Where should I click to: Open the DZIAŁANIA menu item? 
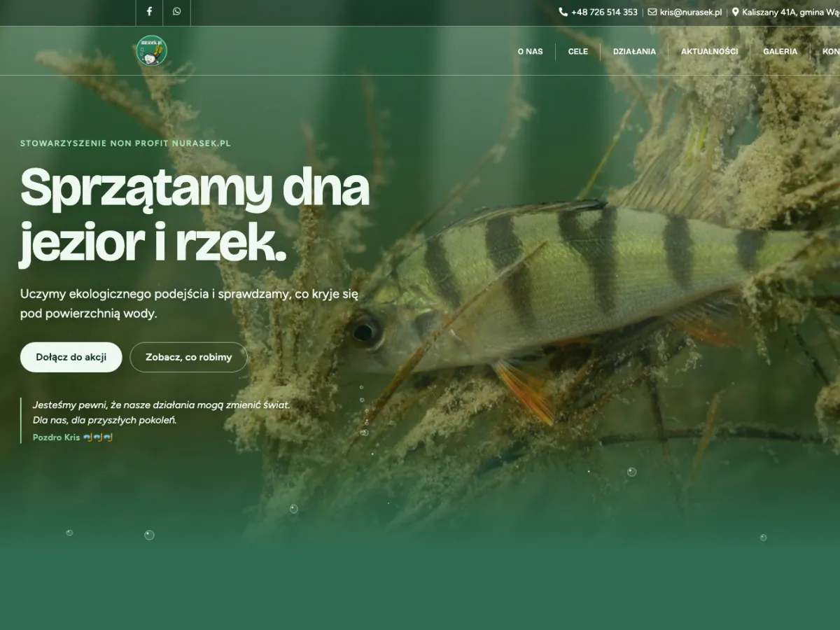[634, 51]
